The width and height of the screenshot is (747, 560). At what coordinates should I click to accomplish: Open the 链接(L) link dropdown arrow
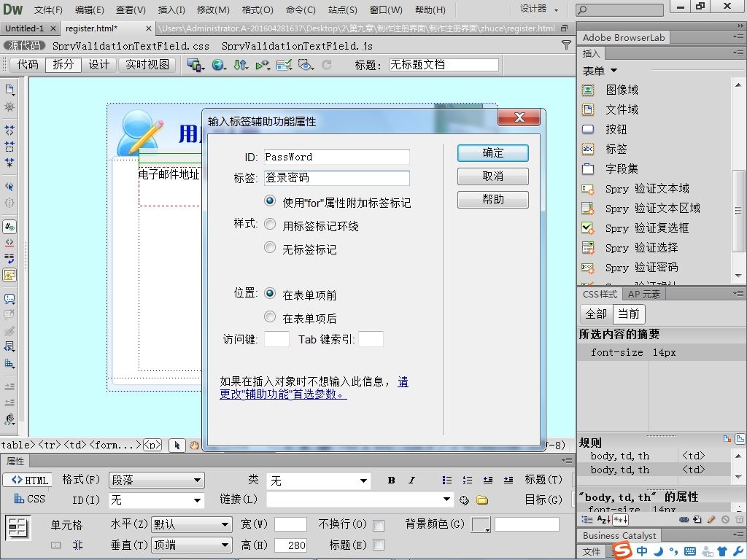[446, 499]
